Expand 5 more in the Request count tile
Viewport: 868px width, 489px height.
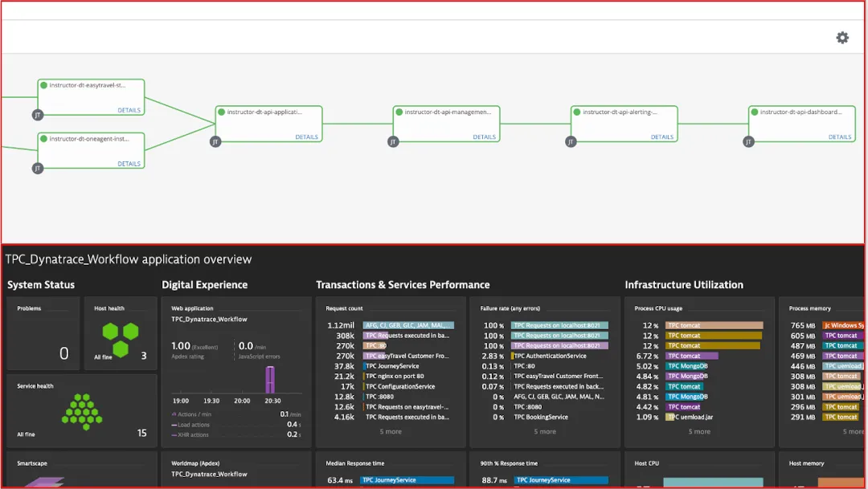click(x=390, y=431)
